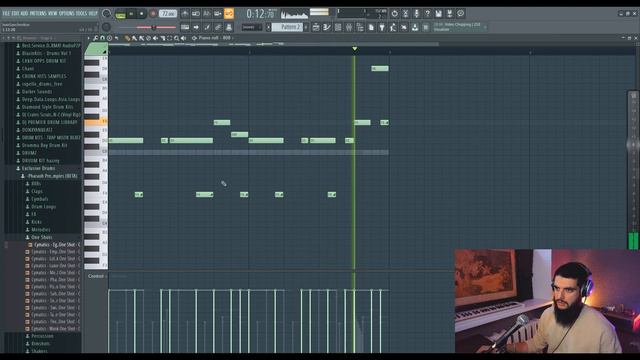Toggle the piano roll snap magnet
The width and height of the screenshot is (640, 360).
(102, 38)
